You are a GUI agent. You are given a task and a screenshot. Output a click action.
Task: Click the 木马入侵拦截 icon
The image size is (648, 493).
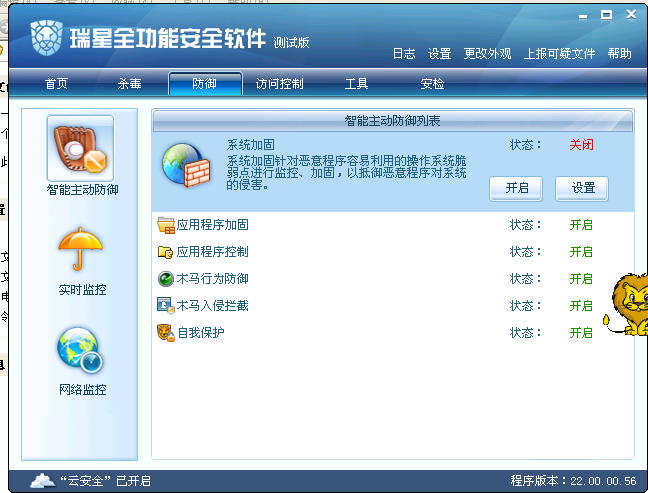click(166, 306)
